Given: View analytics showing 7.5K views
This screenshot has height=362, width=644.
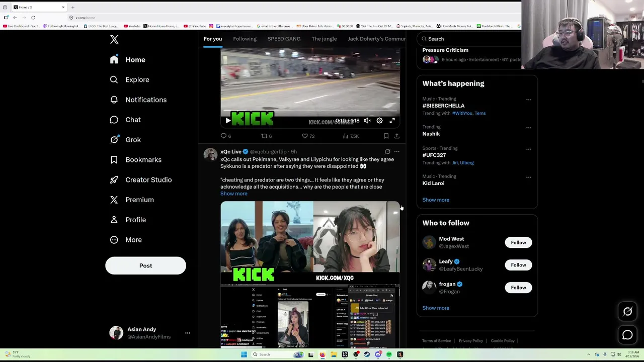Looking at the screenshot, I should pos(350,136).
